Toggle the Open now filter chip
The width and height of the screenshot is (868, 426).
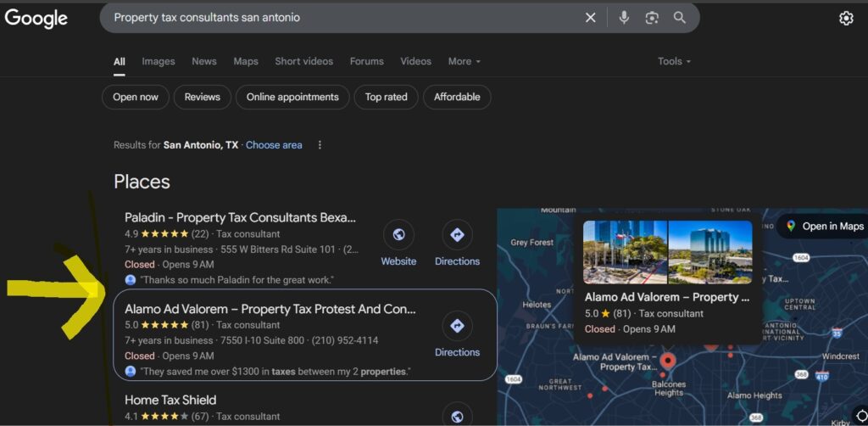pyautogui.click(x=136, y=97)
